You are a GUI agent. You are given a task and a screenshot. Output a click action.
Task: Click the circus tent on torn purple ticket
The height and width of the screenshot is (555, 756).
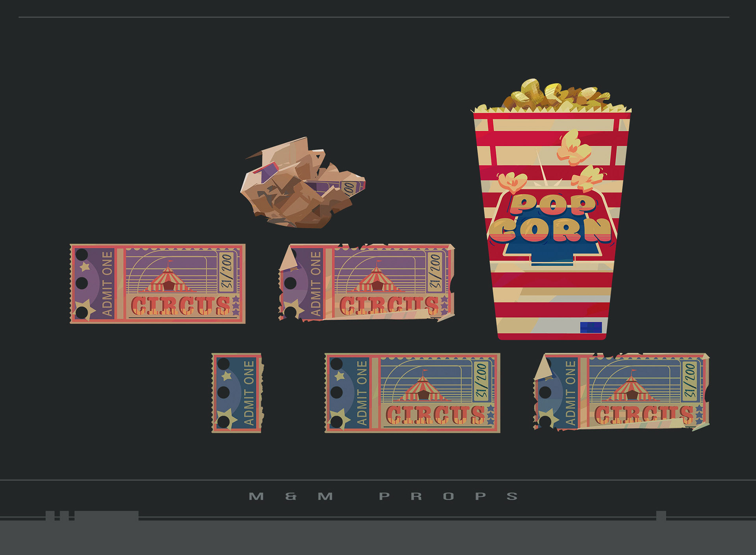point(377,279)
